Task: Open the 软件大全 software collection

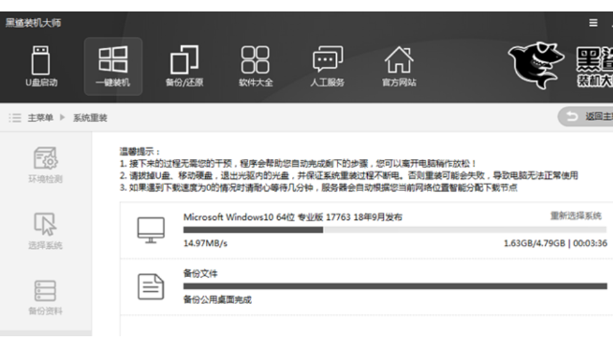Action: (x=256, y=66)
